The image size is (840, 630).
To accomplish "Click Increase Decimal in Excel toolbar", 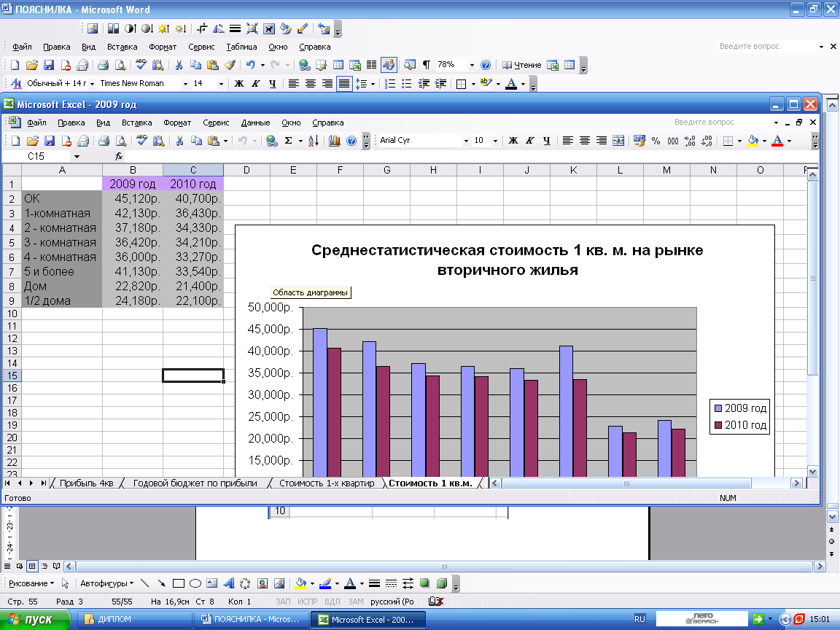I will tap(690, 141).
